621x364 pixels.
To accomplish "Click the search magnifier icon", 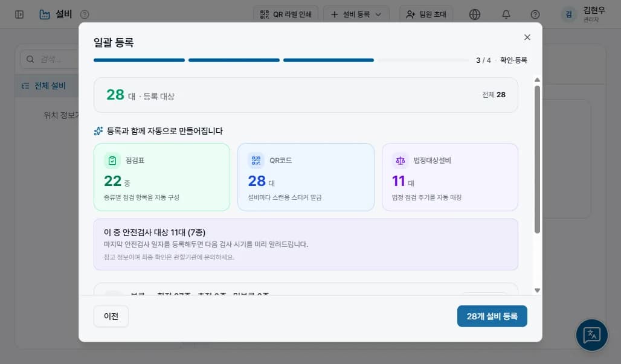I will click(30, 59).
